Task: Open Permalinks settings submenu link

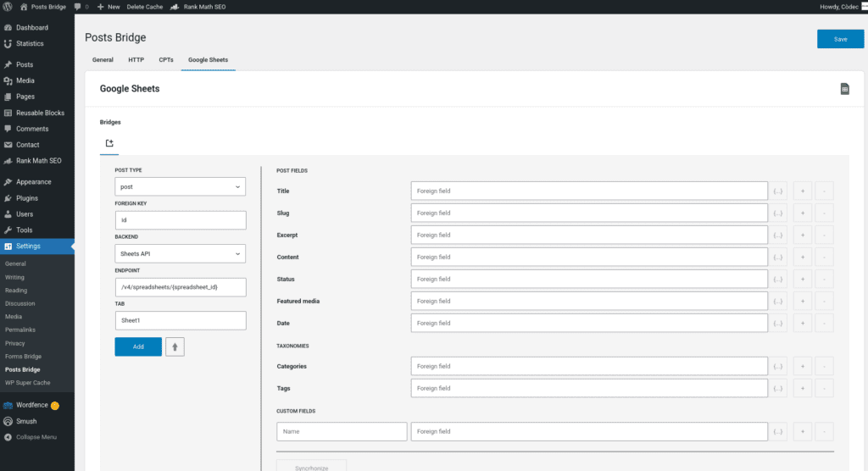Action: 20,330
